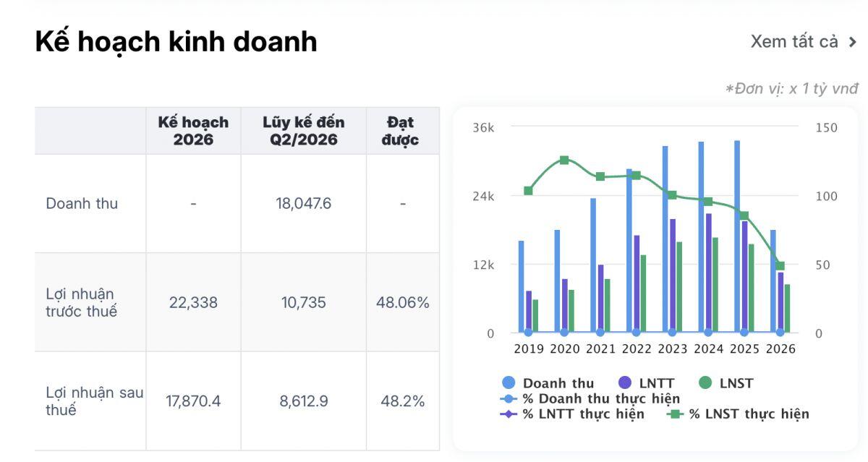Toggle "% LNTT thực hiện" legend entry

(572, 414)
